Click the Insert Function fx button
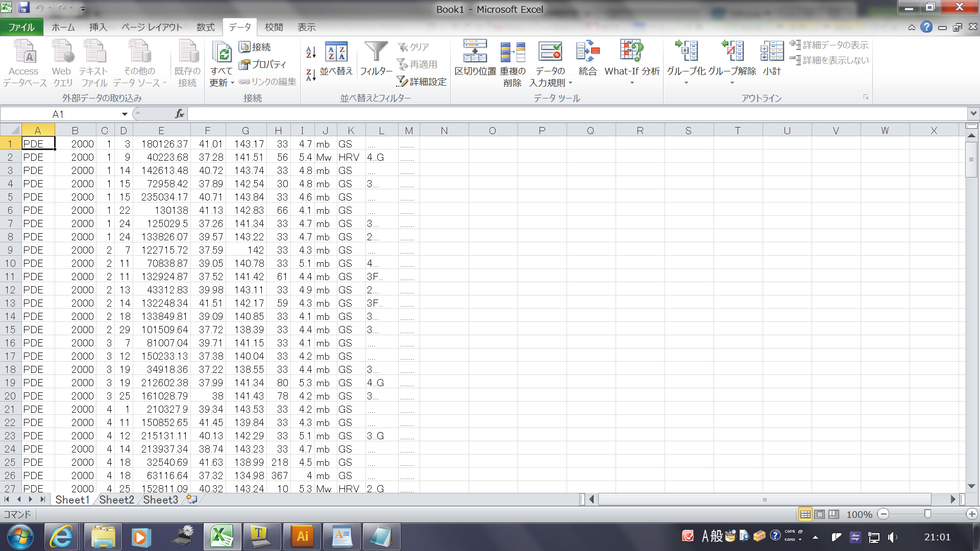Image resolution: width=980 pixels, height=551 pixels. pyautogui.click(x=180, y=114)
